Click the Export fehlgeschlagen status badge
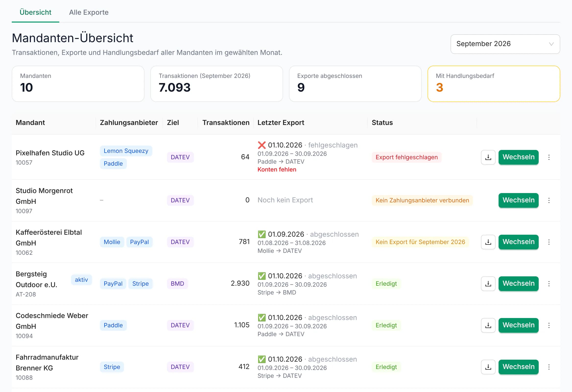The height and width of the screenshot is (392, 572). [x=407, y=157]
